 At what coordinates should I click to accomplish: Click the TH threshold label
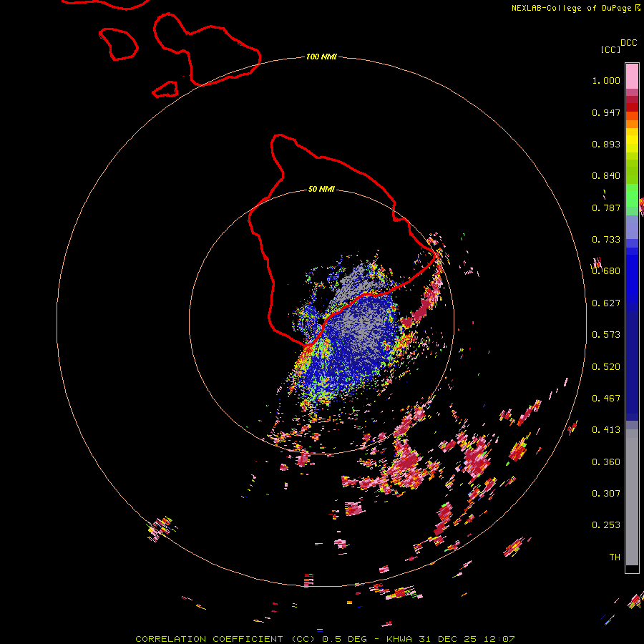(615, 557)
